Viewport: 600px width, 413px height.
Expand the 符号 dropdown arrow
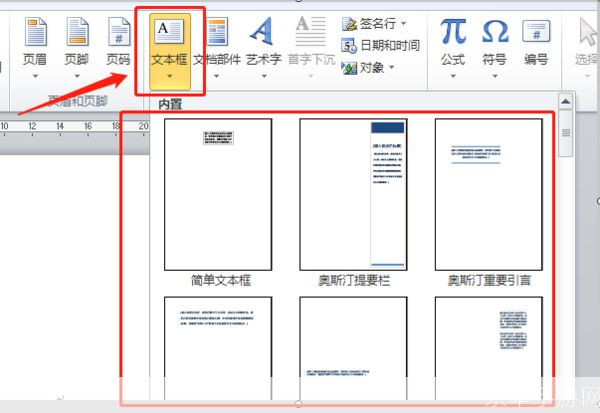coord(495,76)
